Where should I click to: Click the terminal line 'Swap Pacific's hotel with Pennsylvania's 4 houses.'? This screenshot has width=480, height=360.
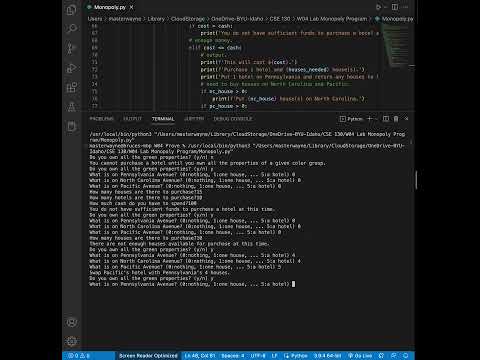159,273
